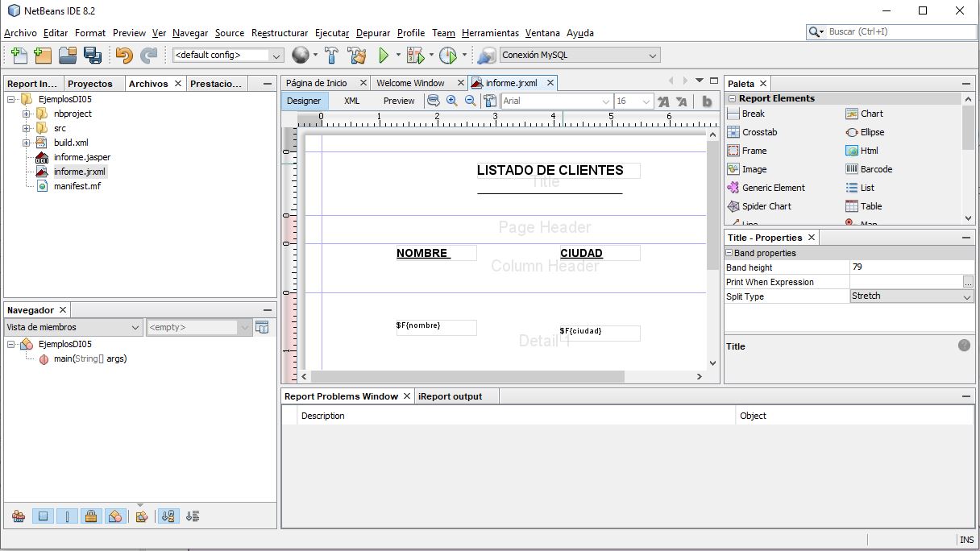Select the Generic Element palette item

point(766,188)
